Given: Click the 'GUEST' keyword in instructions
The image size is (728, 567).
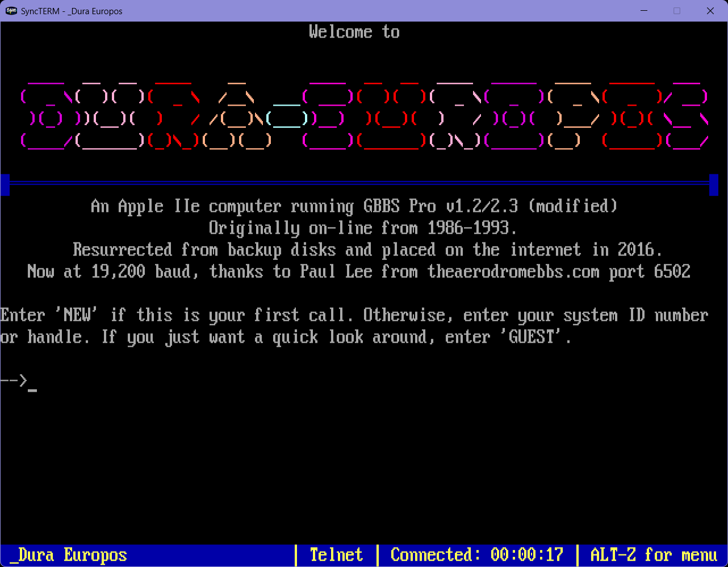Looking at the screenshot, I should coord(532,337).
